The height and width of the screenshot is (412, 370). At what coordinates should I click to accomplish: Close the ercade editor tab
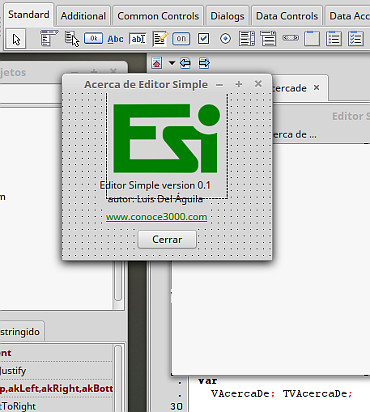[x=316, y=88]
